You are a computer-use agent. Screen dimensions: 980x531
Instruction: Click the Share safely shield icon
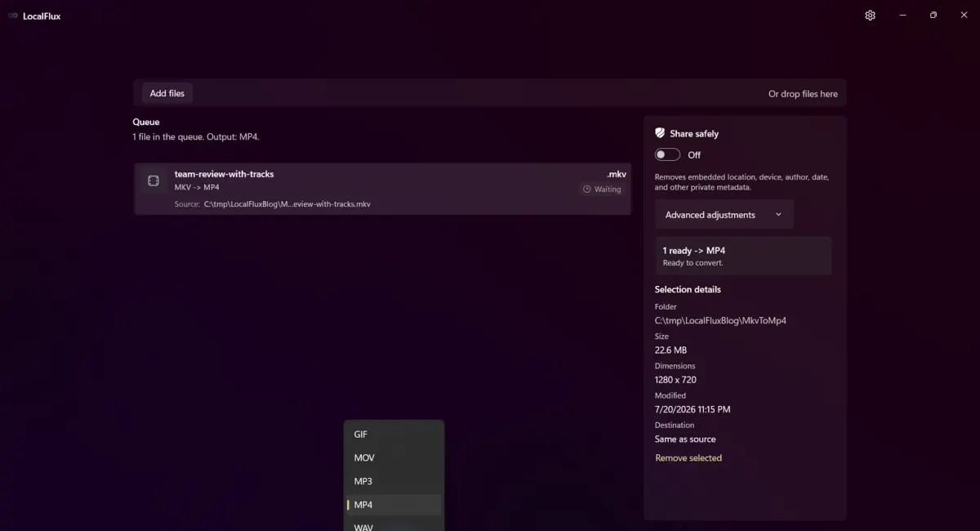(660, 133)
